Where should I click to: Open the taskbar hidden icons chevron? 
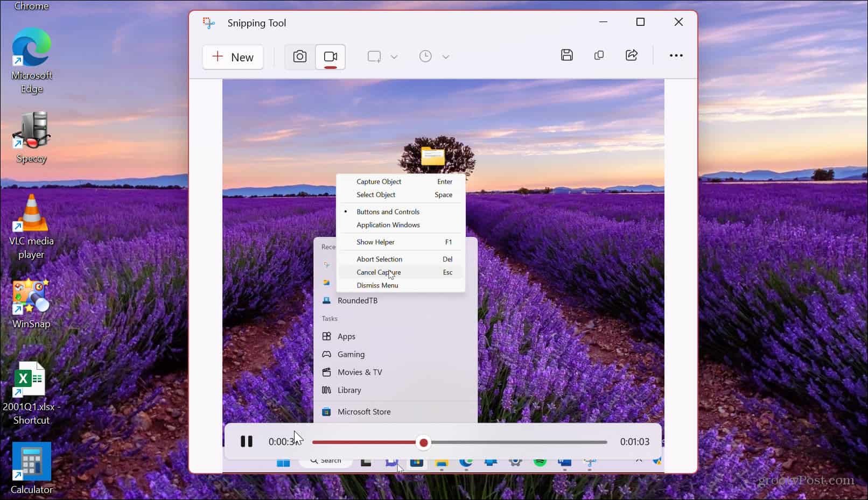click(639, 461)
